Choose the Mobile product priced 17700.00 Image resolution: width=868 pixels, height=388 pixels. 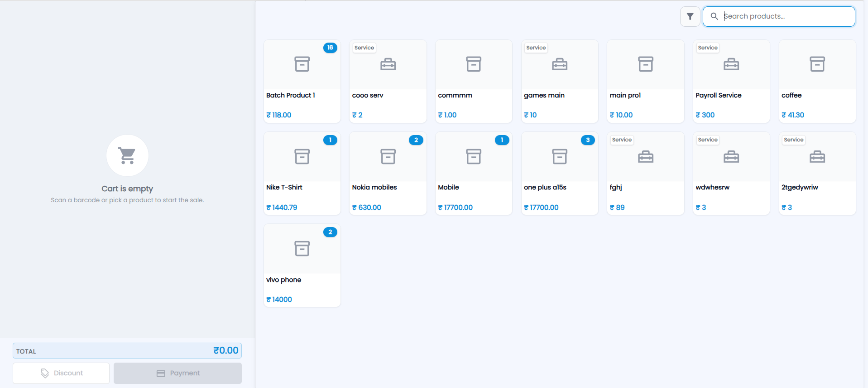(x=474, y=173)
